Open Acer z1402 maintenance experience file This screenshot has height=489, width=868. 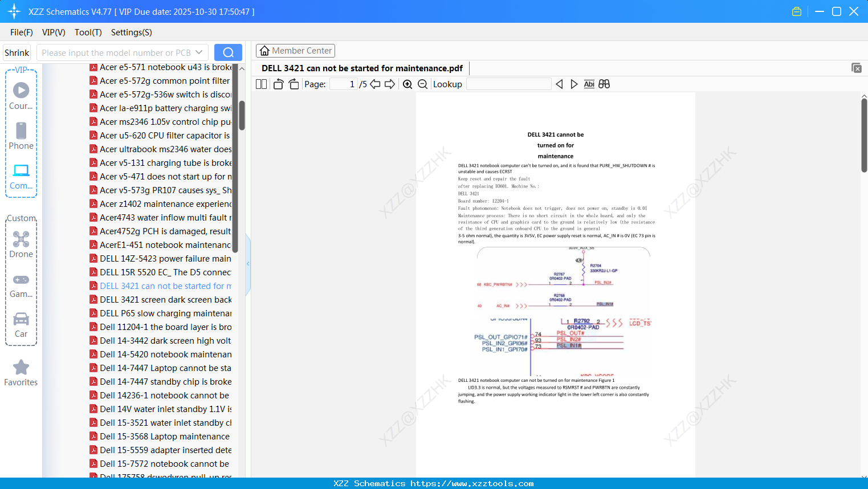tap(160, 204)
